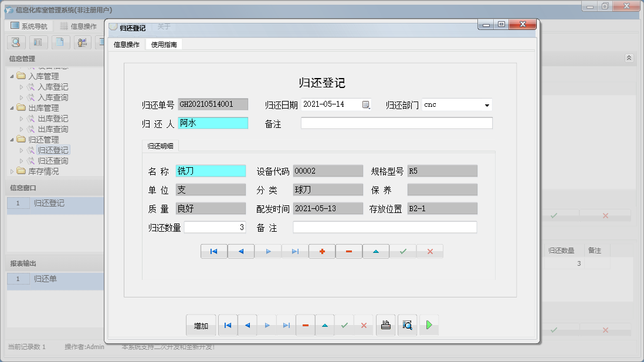Switch to the 使用指南 tab
The width and height of the screenshot is (644, 362).
point(164,43)
